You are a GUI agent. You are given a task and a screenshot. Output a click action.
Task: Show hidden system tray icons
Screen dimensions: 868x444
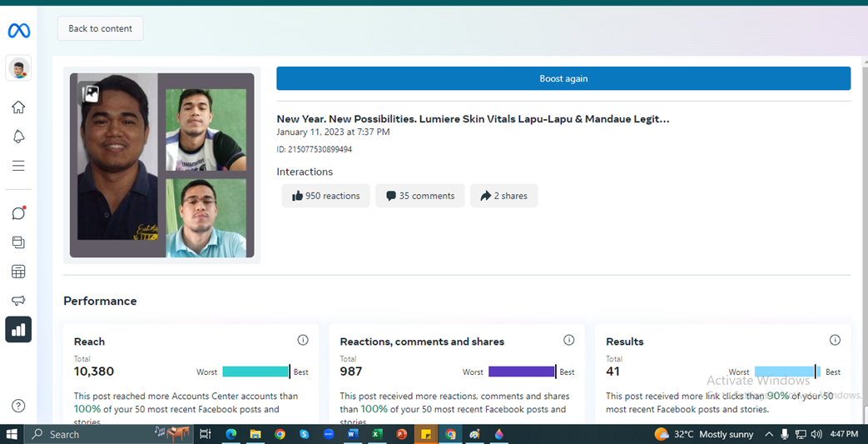(x=769, y=434)
